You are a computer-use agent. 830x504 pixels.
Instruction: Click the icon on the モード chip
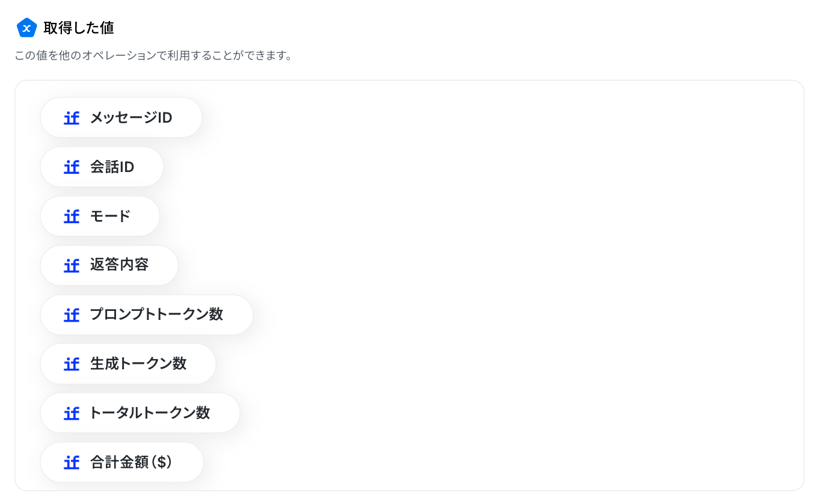coord(72,217)
